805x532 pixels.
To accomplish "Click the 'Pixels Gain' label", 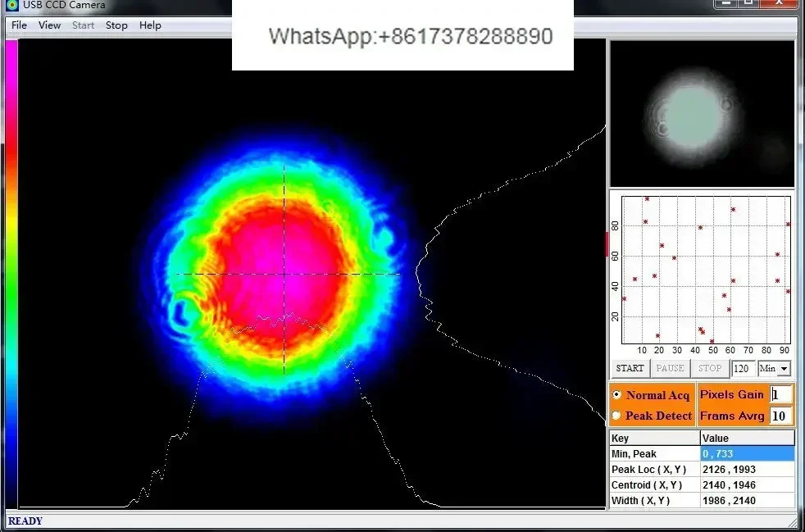I will click(x=731, y=394).
